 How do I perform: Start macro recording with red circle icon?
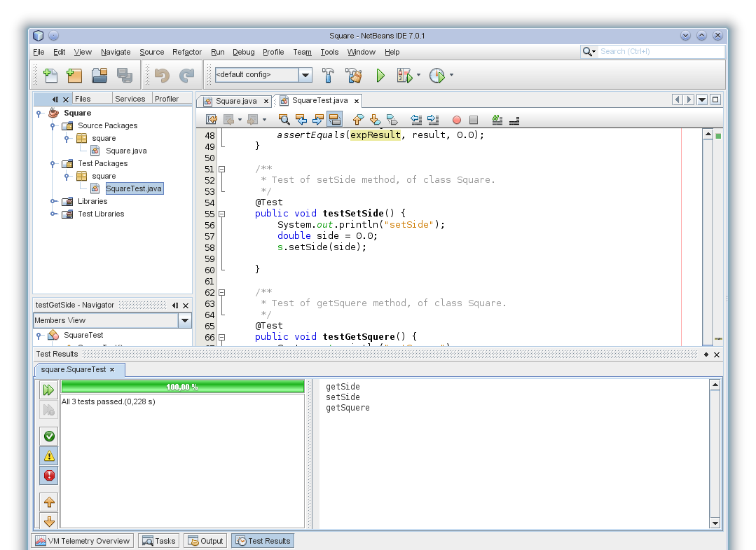[457, 120]
